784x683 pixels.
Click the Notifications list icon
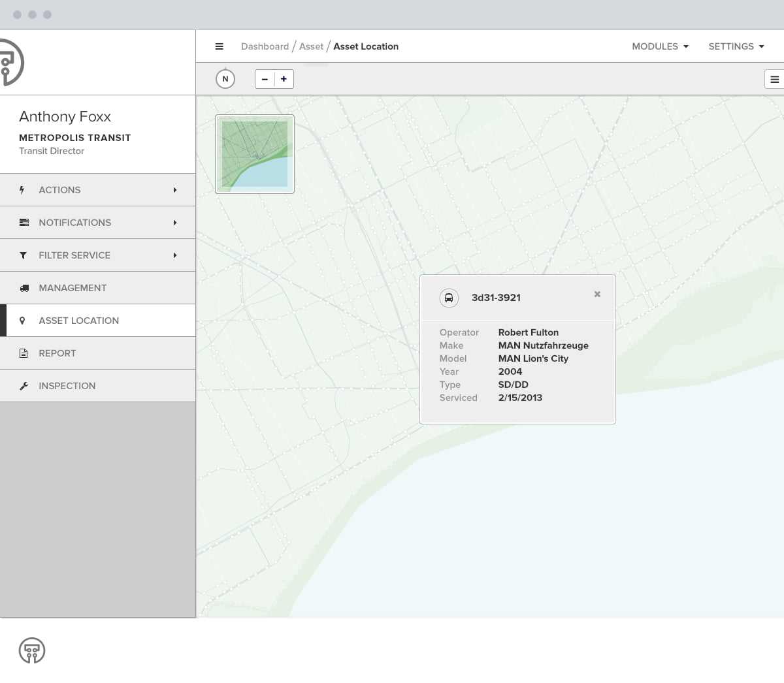(x=24, y=223)
